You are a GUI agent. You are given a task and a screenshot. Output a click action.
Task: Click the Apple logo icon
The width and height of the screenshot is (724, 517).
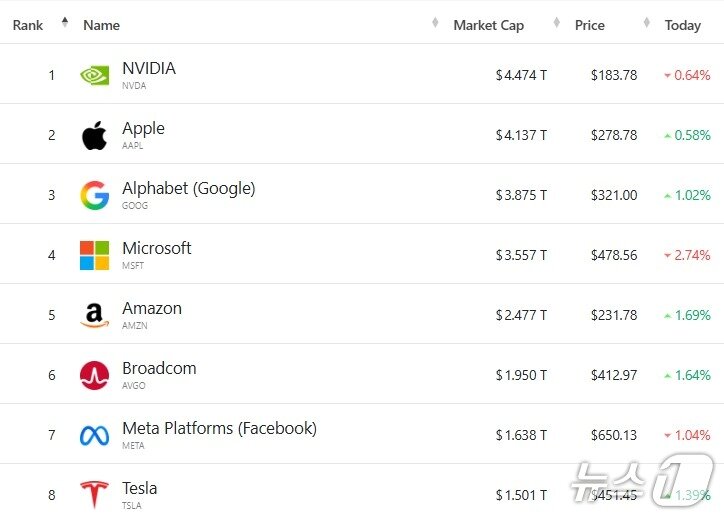click(x=94, y=135)
